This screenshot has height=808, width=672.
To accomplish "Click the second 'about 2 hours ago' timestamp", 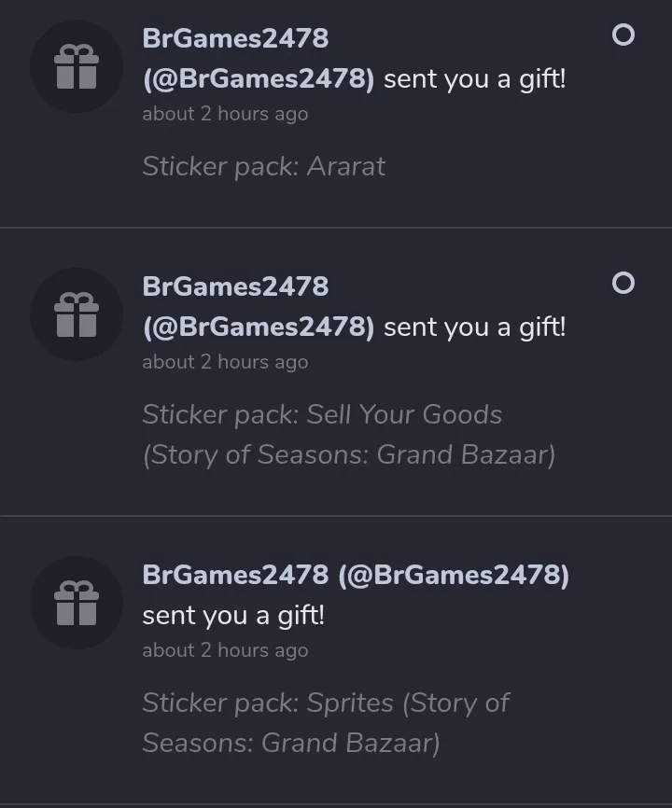I will [x=225, y=362].
